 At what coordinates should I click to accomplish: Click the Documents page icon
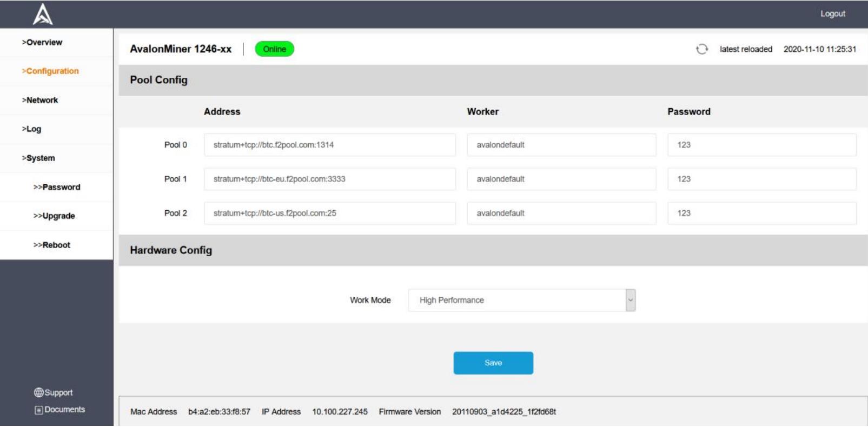[39, 410]
